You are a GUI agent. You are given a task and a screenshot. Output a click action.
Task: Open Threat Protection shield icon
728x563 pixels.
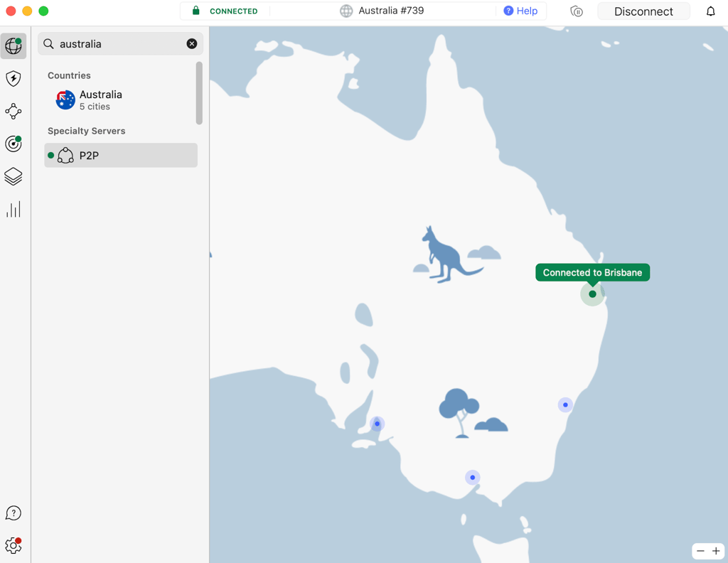[13, 78]
